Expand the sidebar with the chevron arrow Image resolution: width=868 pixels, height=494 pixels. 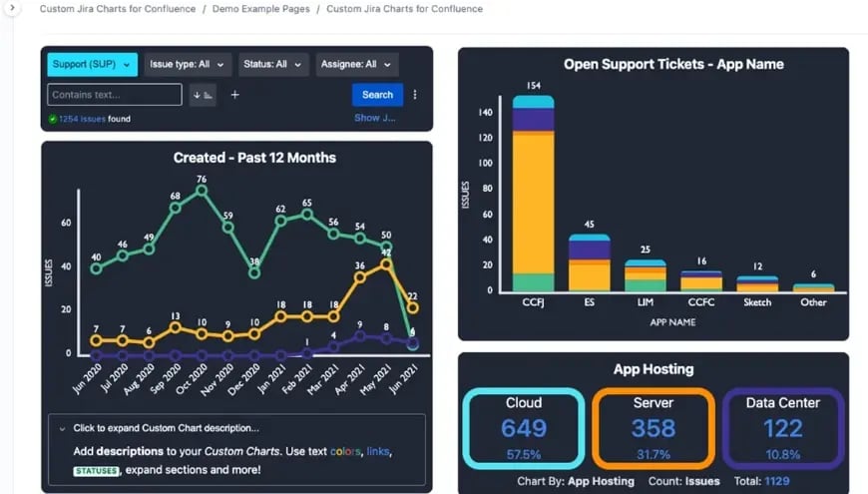(x=12, y=8)
